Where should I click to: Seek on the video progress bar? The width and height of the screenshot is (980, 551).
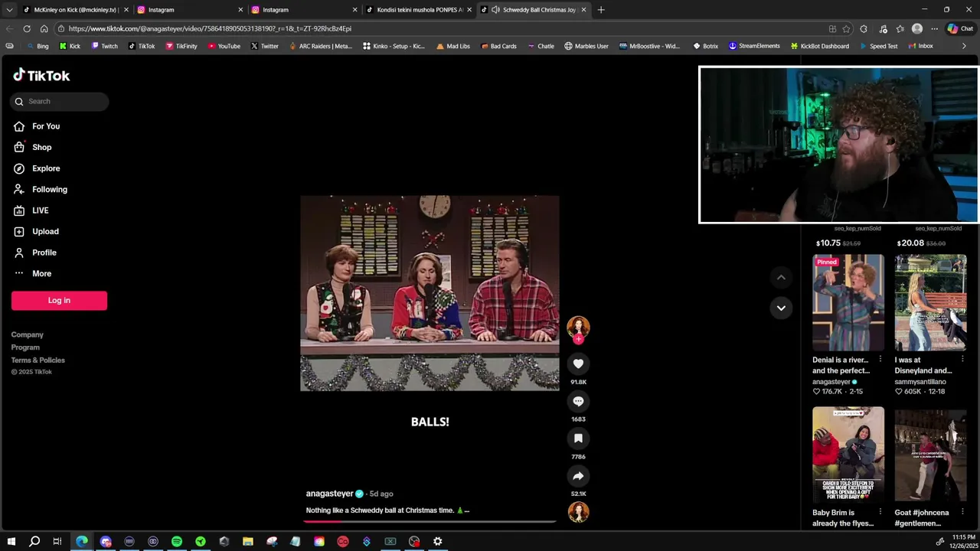[x=430, y=521]
